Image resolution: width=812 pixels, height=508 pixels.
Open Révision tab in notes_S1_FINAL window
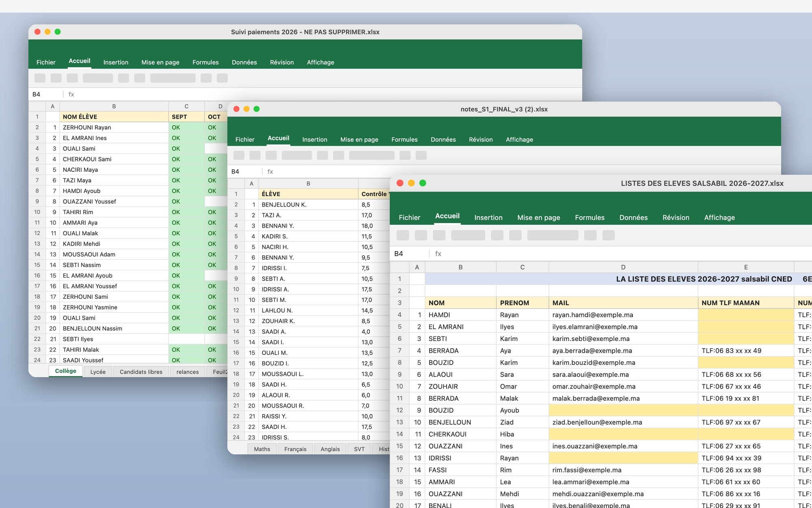click(x=481, y=139)
